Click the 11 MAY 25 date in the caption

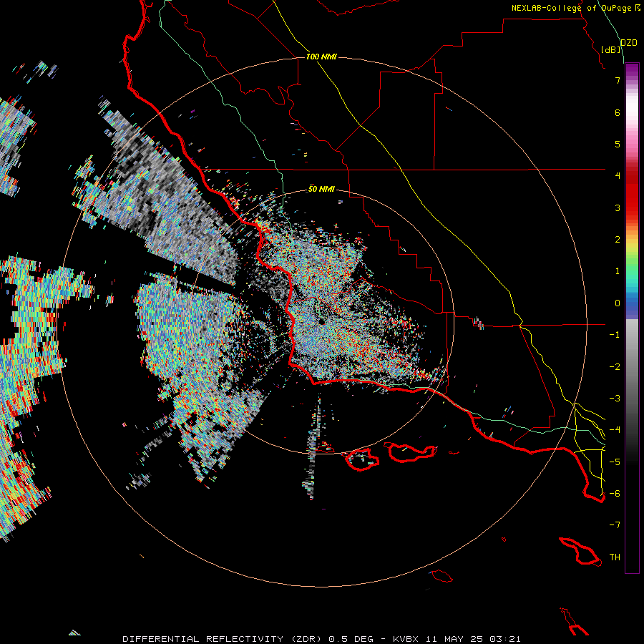point(456,639)
